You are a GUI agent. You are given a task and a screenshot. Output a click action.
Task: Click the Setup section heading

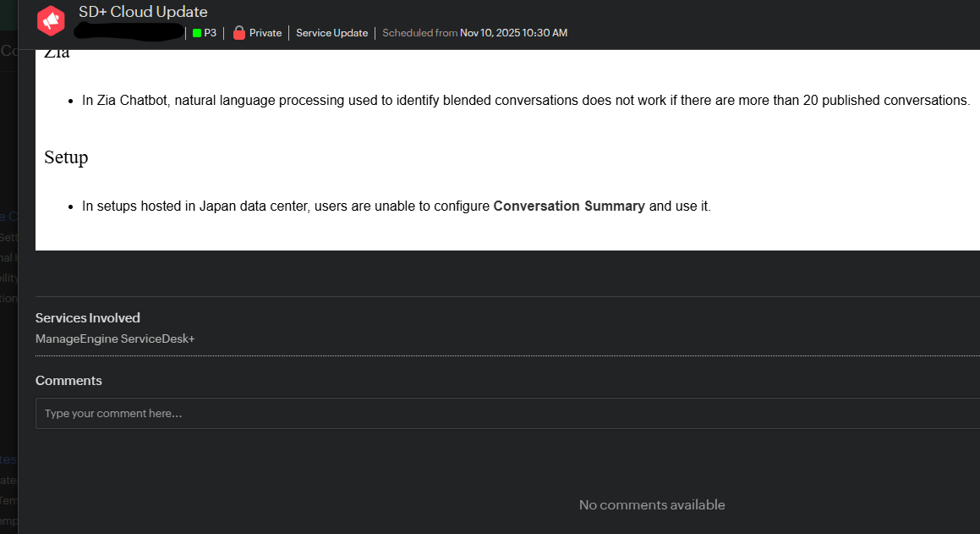(66, 157)
